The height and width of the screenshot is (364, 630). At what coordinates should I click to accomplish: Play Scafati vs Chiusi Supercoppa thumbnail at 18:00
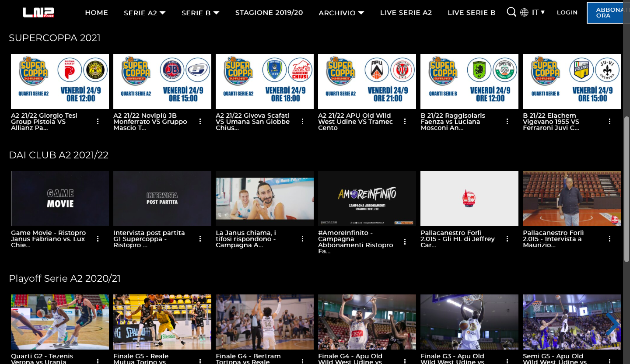pos(265,81)
